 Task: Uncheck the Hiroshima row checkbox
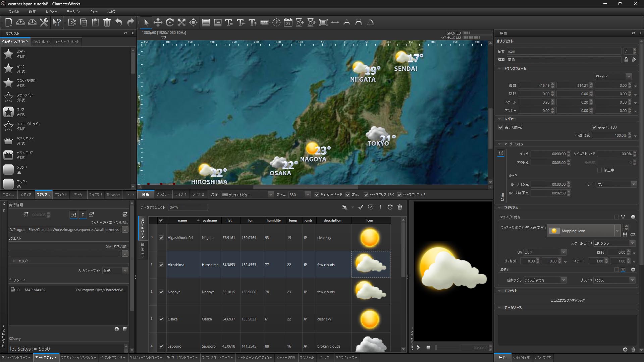(x=161, y=265)
